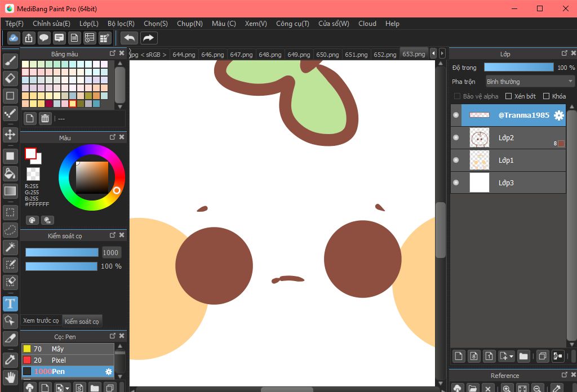
Task: Select the transparent color swatch
Action: (x=33, y=174)
